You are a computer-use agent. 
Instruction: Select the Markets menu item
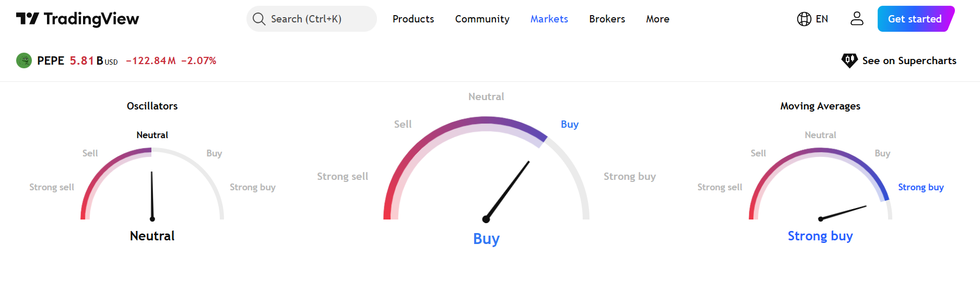point(549,19)
